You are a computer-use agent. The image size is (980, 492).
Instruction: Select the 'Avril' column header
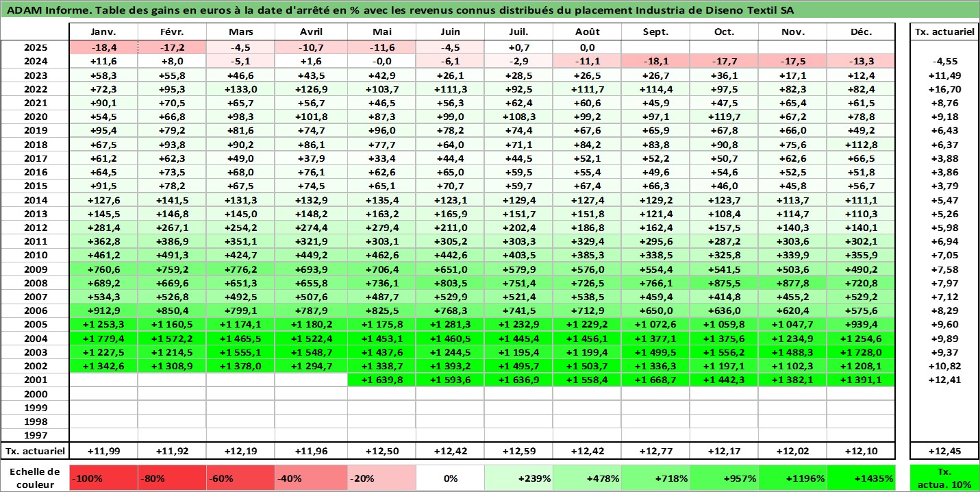tap(312, 32)
